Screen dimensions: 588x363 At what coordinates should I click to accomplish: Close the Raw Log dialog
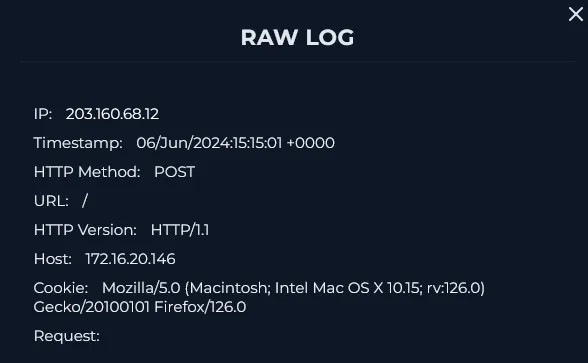(x=576, y=14)
